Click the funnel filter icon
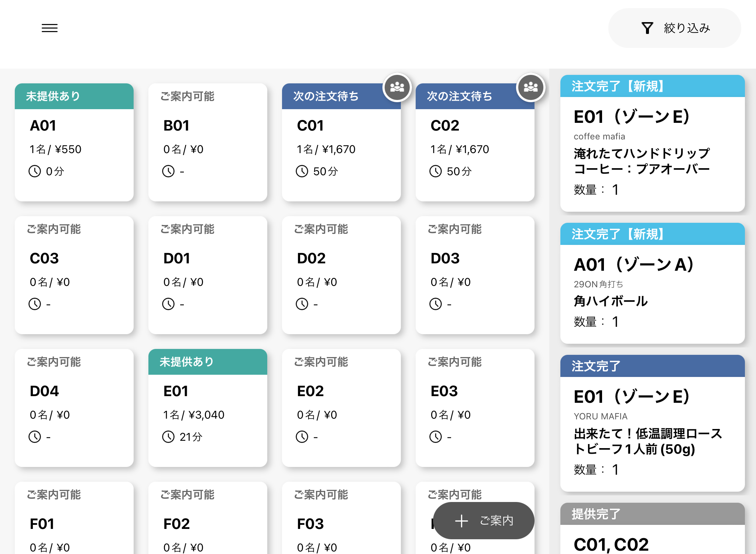 (x=647, y=28)
